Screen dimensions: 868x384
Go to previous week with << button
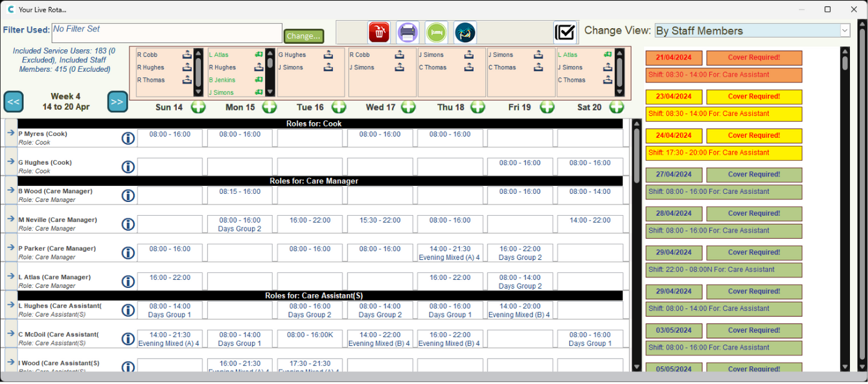[x=13, y=102]
